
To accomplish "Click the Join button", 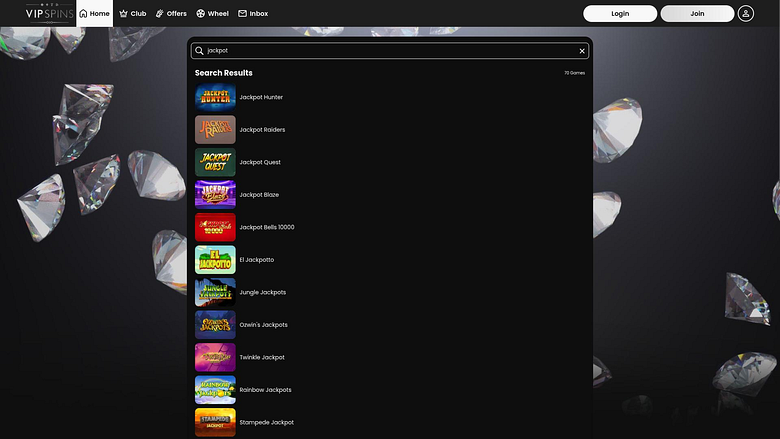I will tap(697, 13).
